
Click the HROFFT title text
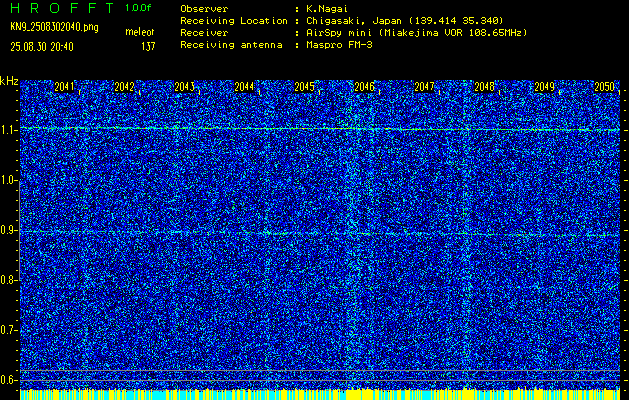[62, 8]
